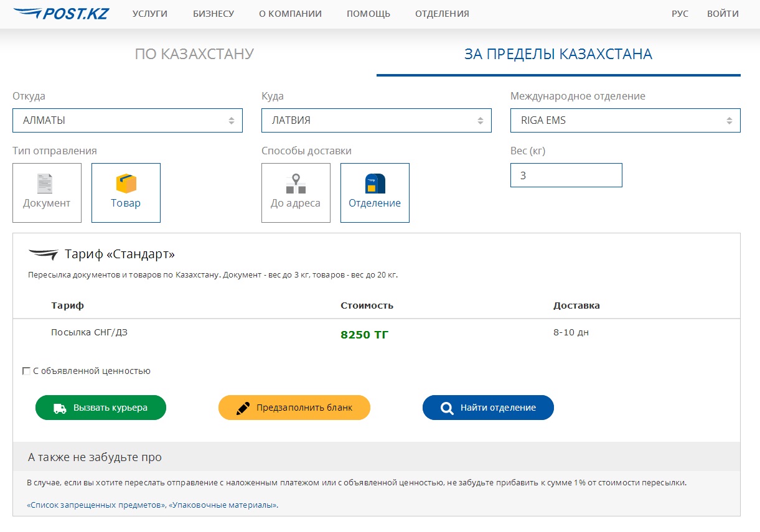Open Список запрещенных предметов link
Screen dimensions: 760x532
(x=95, y=505)
